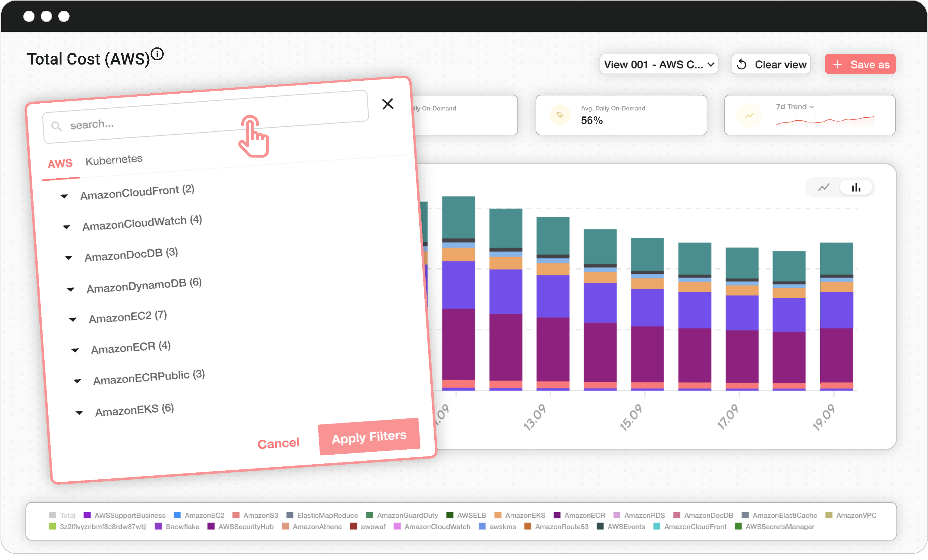
Task: Expand the AmazonECR (4) group
Action: point(75,351)
